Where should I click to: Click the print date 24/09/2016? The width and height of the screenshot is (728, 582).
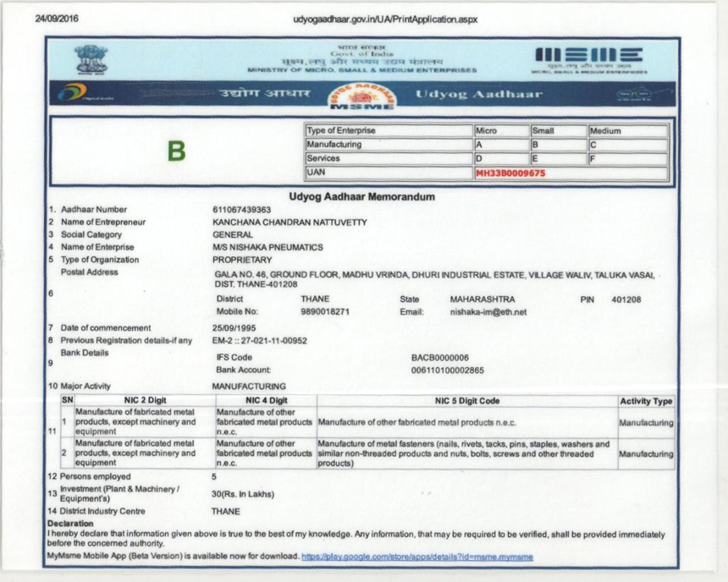[x=57, y=19]
